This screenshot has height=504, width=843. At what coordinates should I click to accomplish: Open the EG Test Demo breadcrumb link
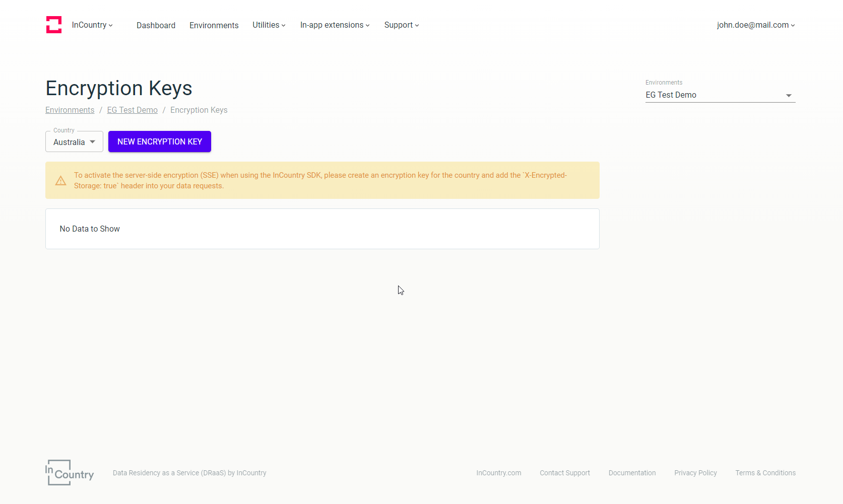(132, 110)
